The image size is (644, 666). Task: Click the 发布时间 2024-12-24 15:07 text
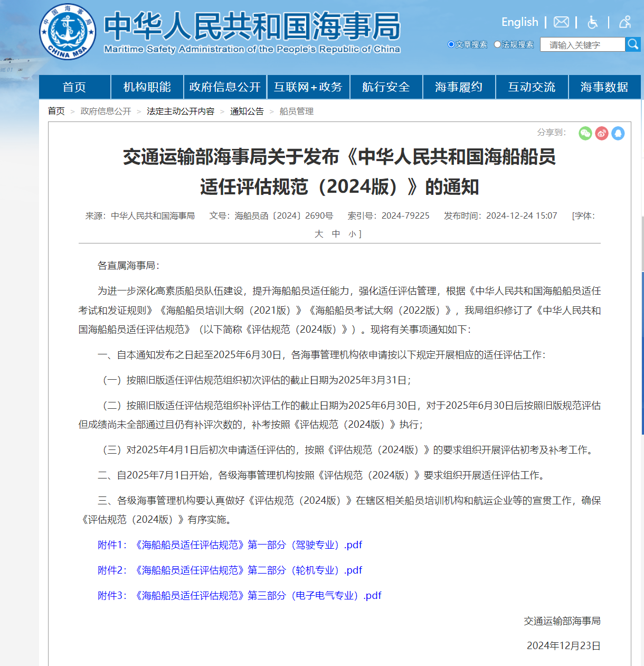coord(500,215)
